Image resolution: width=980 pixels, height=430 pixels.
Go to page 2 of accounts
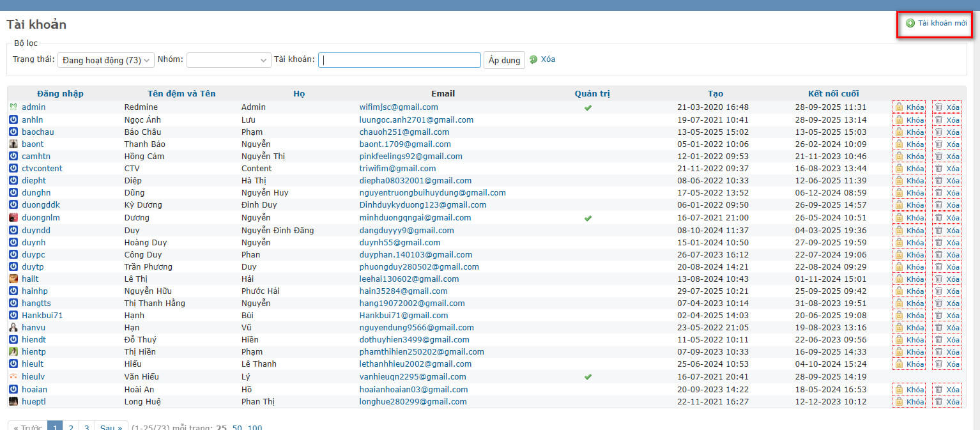[x=71, y=427]
